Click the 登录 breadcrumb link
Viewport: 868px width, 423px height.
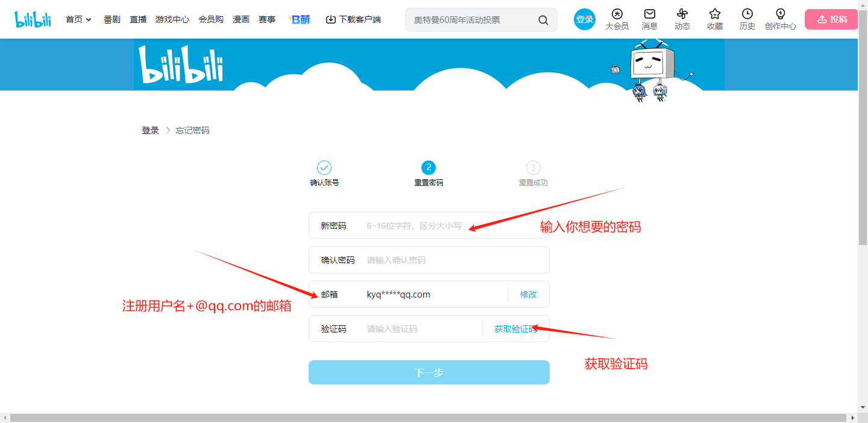(150, 130)
